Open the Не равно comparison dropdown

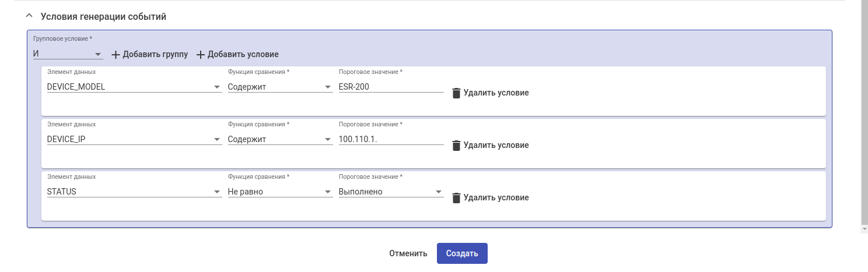(279, 192)
